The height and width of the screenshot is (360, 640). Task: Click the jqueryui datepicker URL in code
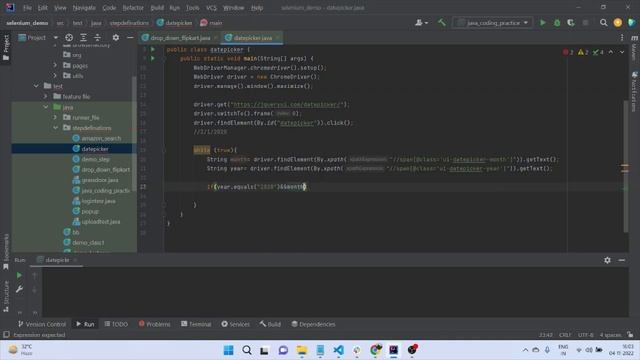287,104
